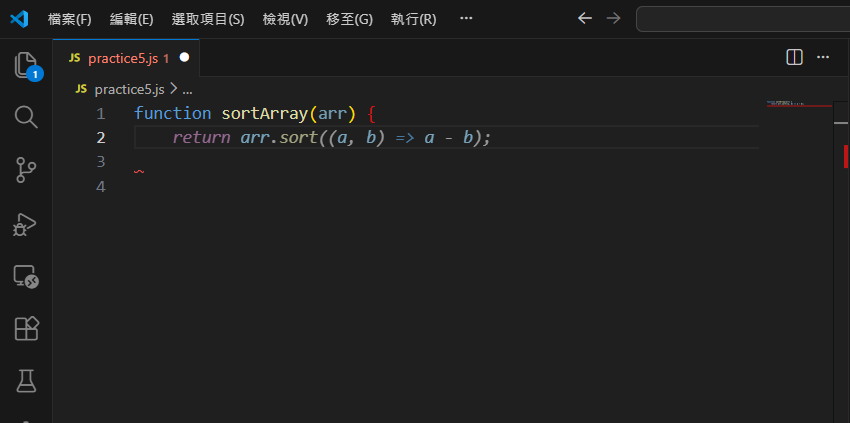Split the editor to the right
850x423 pixels.
(795, 58)
